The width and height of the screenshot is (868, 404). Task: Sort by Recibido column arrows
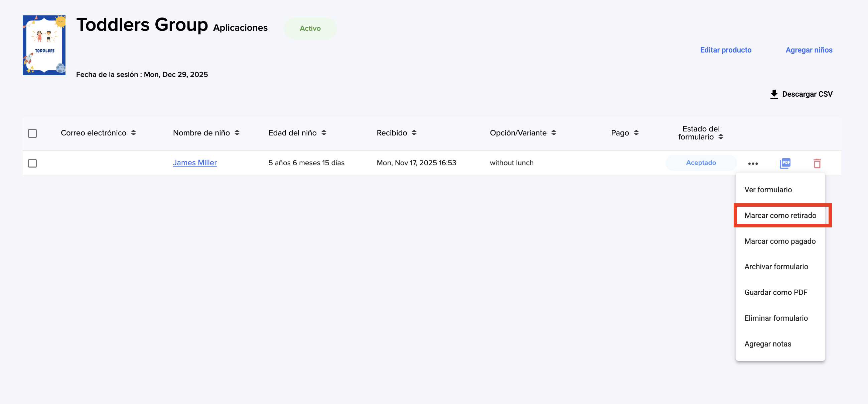coord(414,133)
